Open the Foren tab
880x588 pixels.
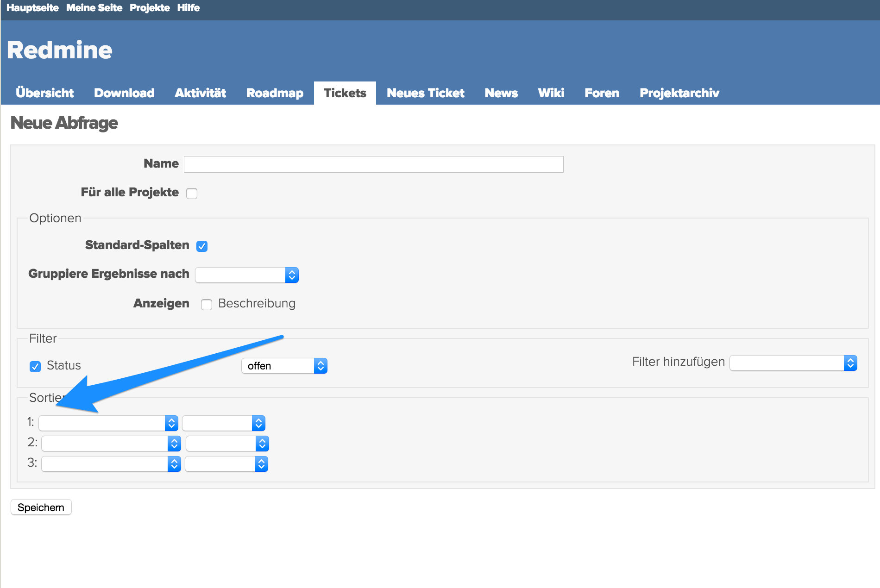602,93
